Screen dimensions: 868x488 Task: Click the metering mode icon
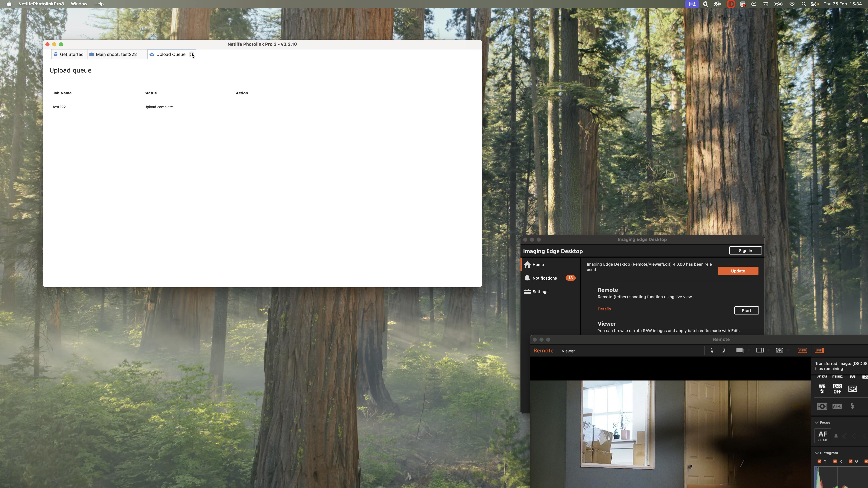coord(822,406)
